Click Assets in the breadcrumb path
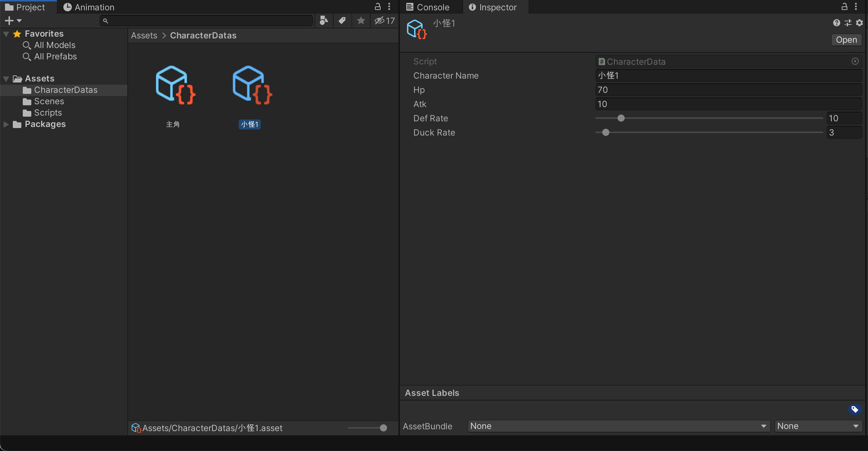The image size is (868, 451). tap(144, 36)
